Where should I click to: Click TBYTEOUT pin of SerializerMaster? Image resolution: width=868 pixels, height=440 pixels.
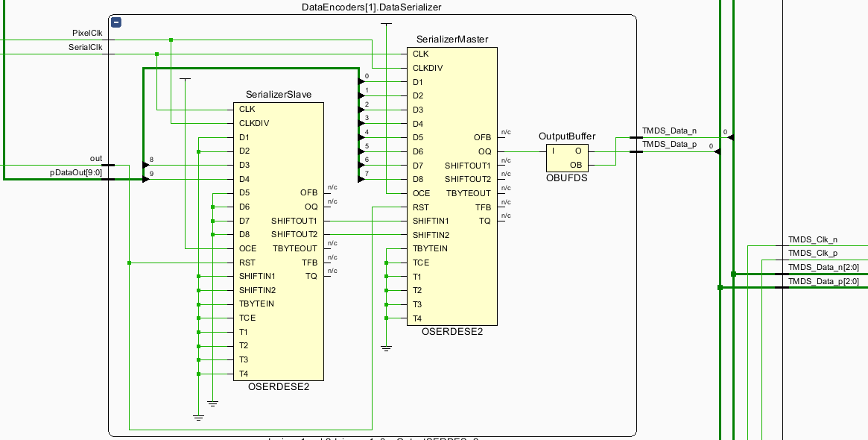click(469, 193)
